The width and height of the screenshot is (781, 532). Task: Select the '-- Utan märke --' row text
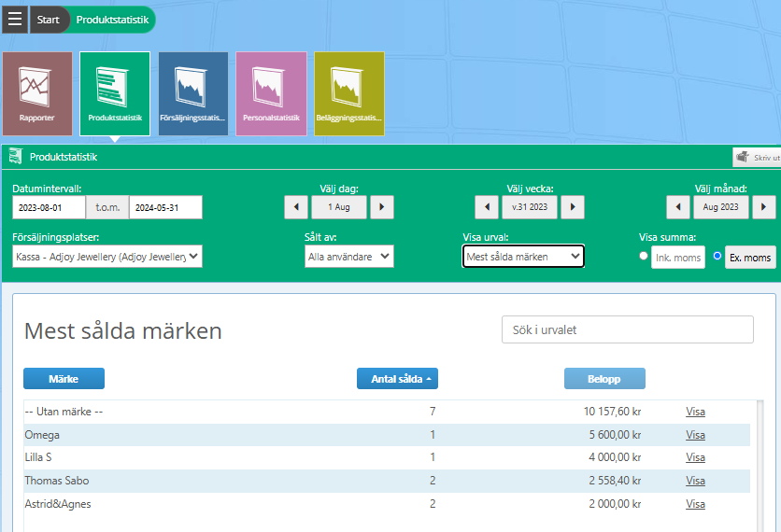point(64,412)
